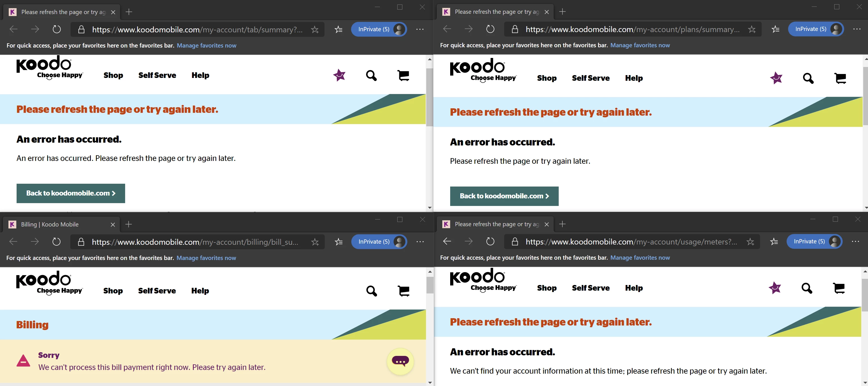This screenshot has height=386, width=868.
Task: Open Shop menu in Billing window
Action: [x=113, y=291]
